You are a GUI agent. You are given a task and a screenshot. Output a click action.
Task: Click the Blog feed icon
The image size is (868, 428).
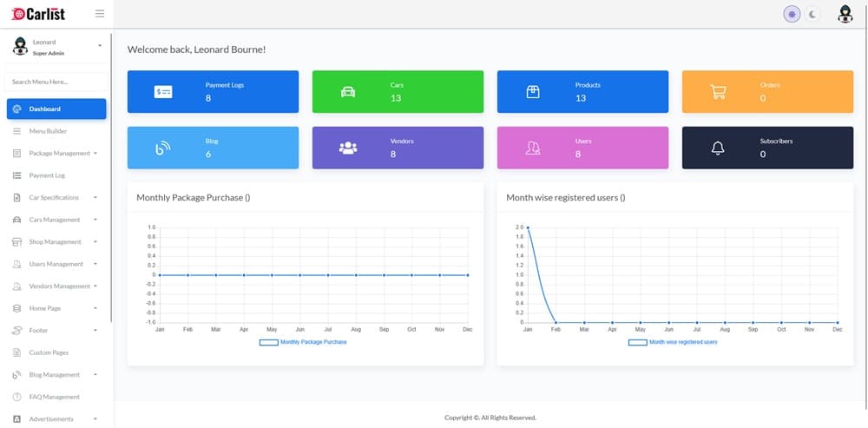163,148
